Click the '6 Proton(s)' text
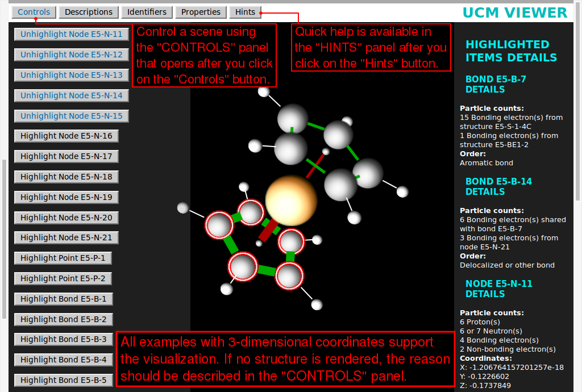The height and width of the screenshot is (392, 582). 480,322
